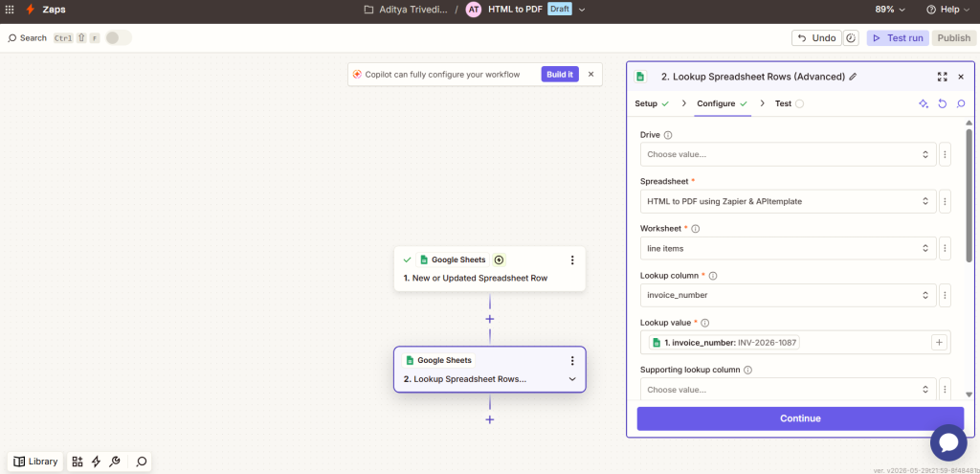Click the green plus badge on step 1
The image size is (980, 474).
[499, 260]
